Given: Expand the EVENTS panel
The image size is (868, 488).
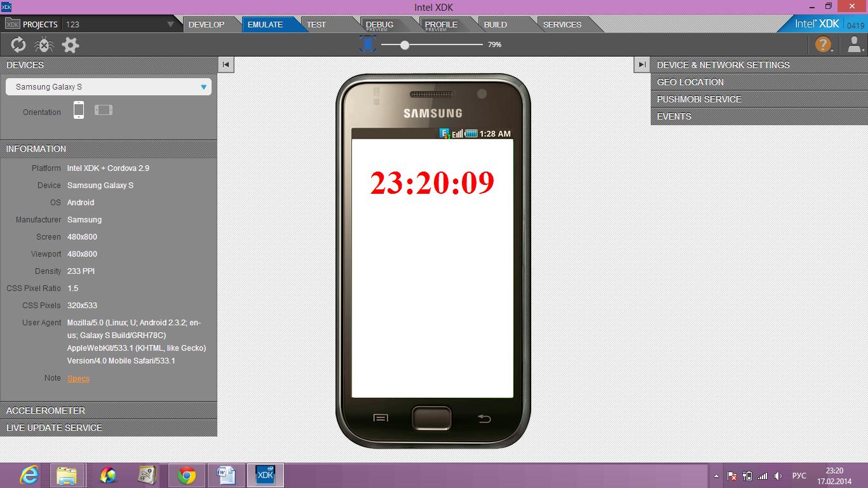Looking at the screenshot, I should (x=759, y=116).
